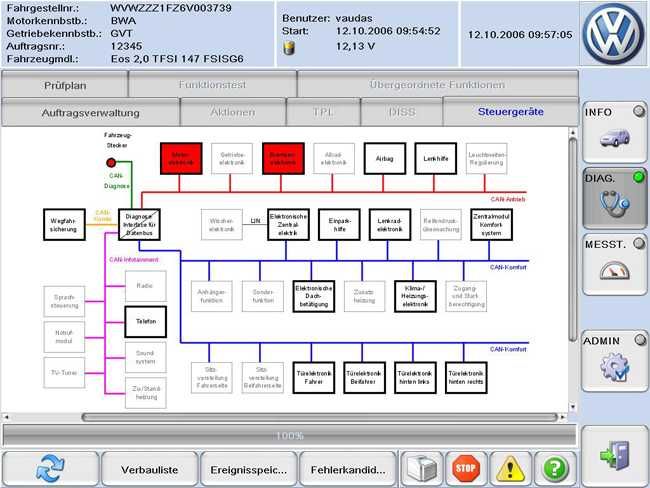Viewport: 650px width, 488px height.
Task: Select the Radio control unit box
Action: click(x=146, y=286)
